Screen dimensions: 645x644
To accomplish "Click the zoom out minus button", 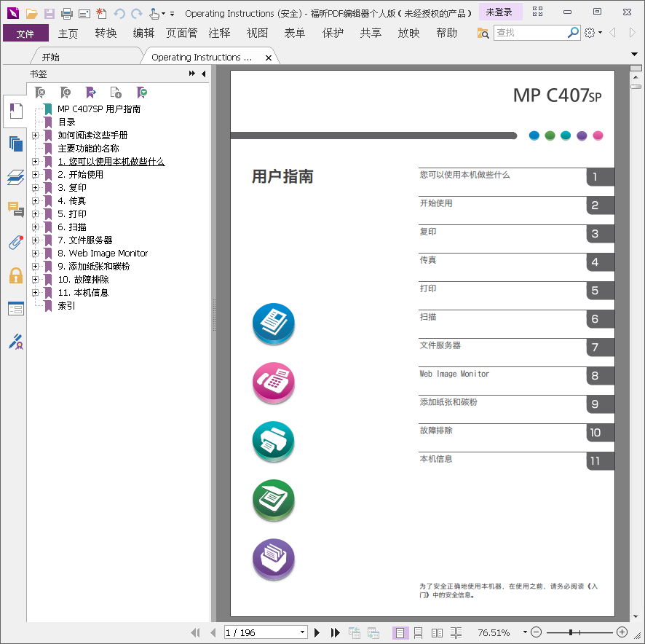I will pos(536,632).
